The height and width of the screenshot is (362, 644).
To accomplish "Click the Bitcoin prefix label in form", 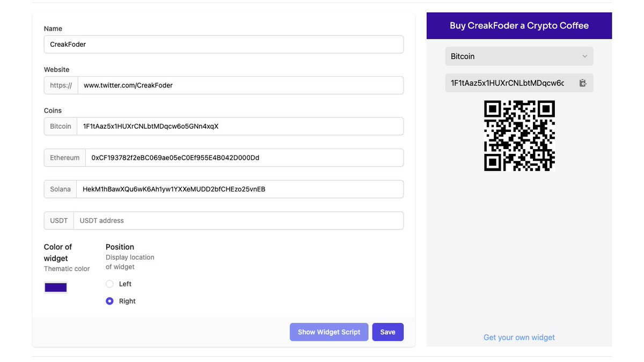I will pos(60,127).
